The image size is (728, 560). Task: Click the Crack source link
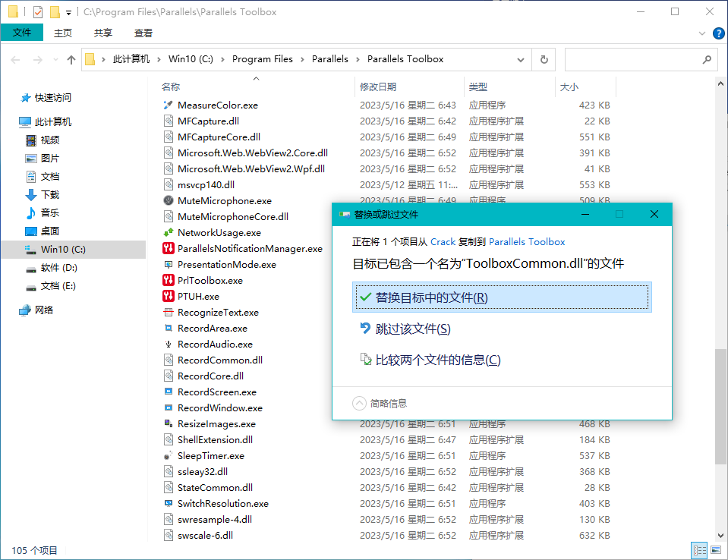[443, 242]
